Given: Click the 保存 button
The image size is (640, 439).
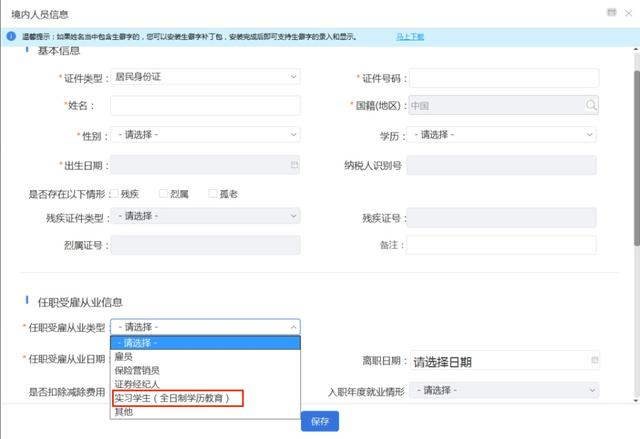Looking at the screenshot, I should 320,421.
